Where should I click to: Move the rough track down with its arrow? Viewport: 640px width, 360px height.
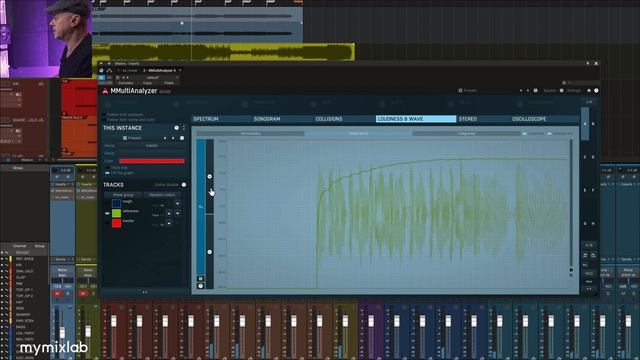(x=177, y=203)
